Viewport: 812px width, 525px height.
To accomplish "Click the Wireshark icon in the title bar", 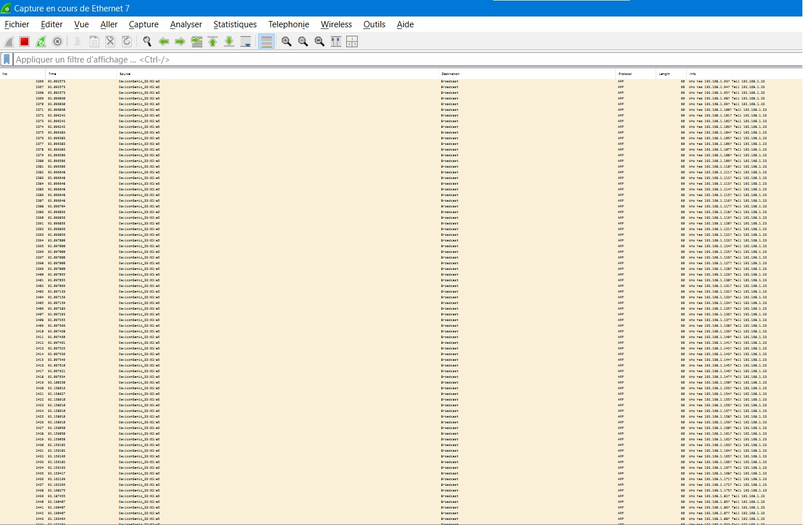I will click(6, 9).
